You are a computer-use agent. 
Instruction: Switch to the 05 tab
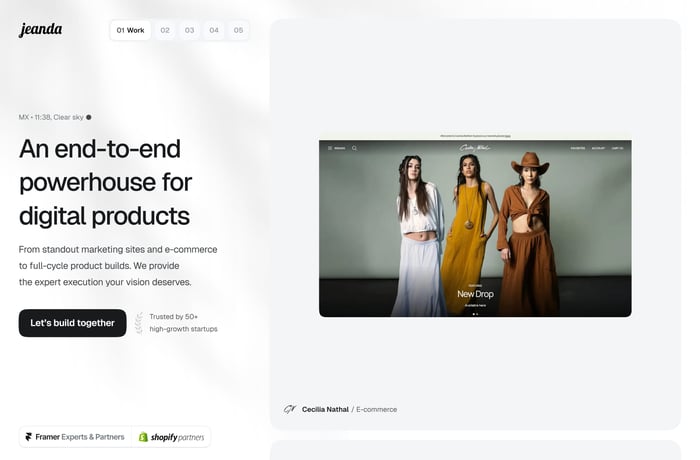tap(238, 30)
